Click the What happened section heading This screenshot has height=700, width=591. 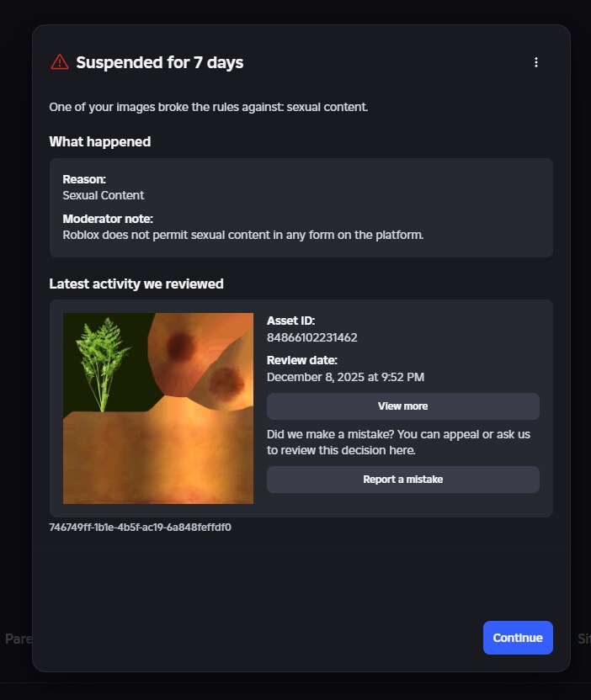(x=99, y=141)
